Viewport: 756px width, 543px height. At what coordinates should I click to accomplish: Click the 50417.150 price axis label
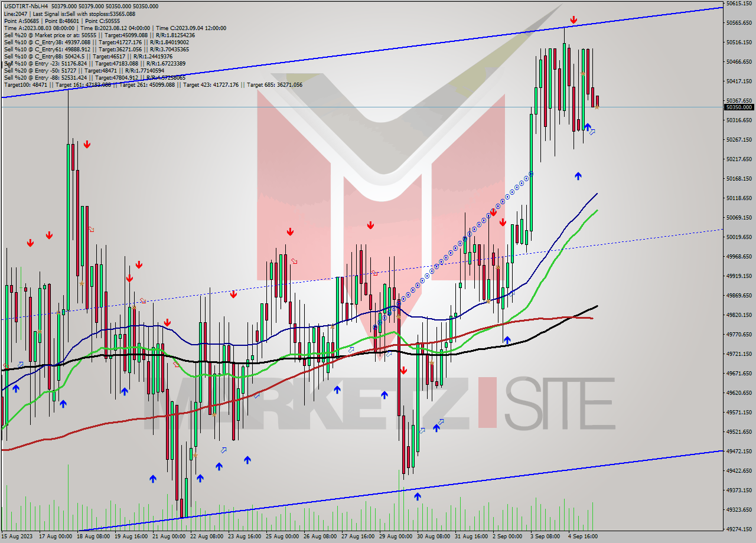pos(739,81)
